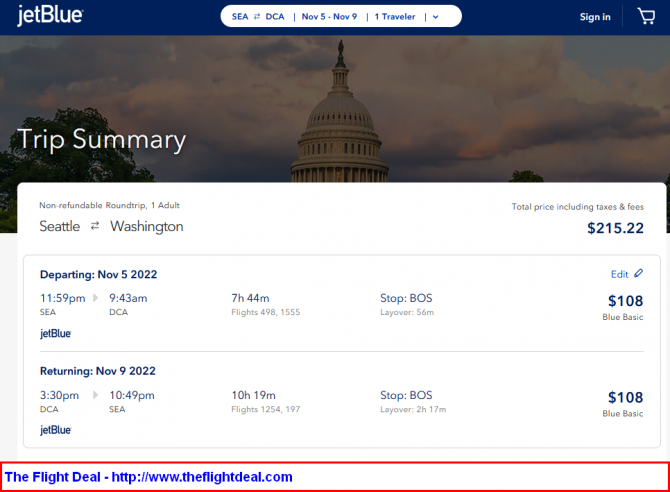
Task: Click 'Departing: Nov 5 2022' heading
Action: [x=98, y=274]
